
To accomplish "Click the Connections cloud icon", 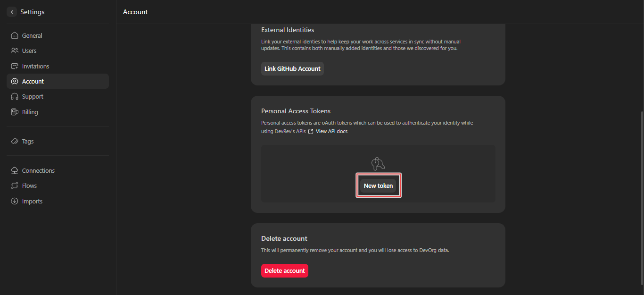I will pos(15,171).
